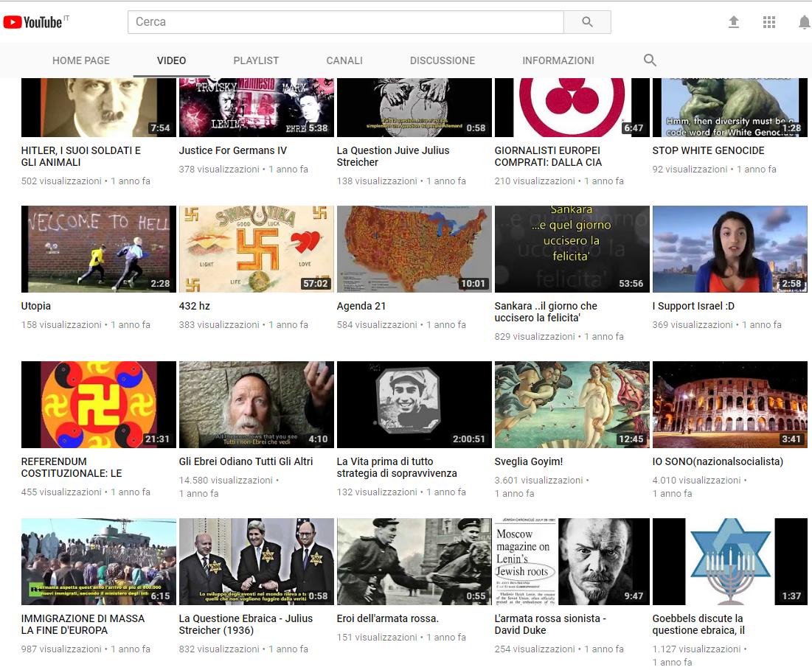Screen dimensions: 812x670
Task: Click the channel search magnifier after INFORMAZIONI
Action: coord(650,60)
